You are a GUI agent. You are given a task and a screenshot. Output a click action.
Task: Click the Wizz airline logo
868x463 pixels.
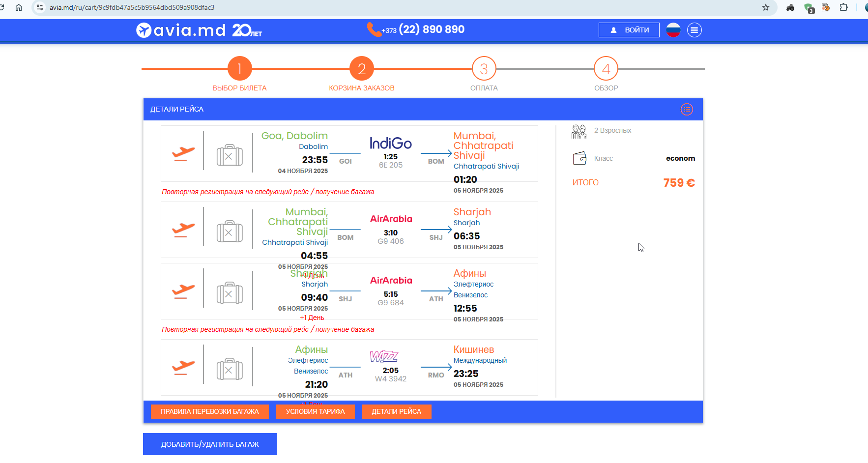coord(384,356)
